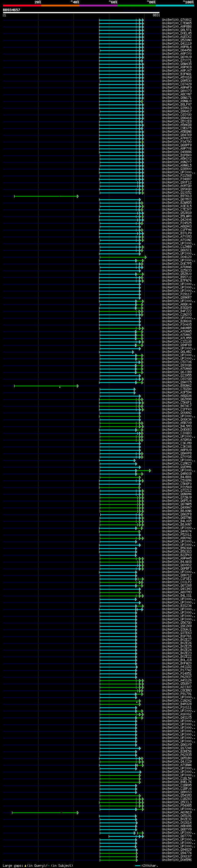Click the red ~20% identity legend segment
Viewport: 197px width, 868px height.
click(22, 6)
